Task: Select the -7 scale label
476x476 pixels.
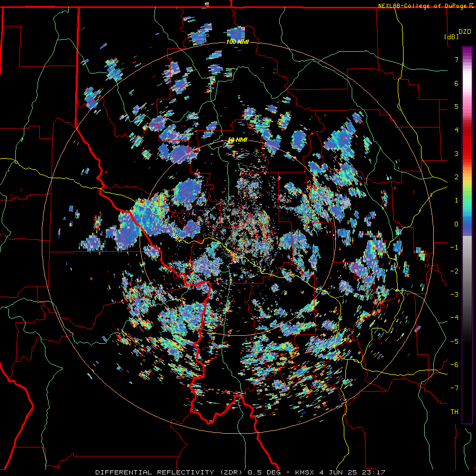Action: (454, 388)
